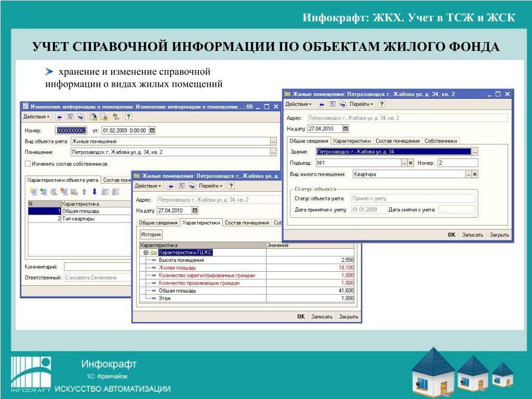Viewport: 532px width, 399px height.
Task: Click blue left-arrow icon in Изменение информации toolbar
Action: (x=59, y=117)
